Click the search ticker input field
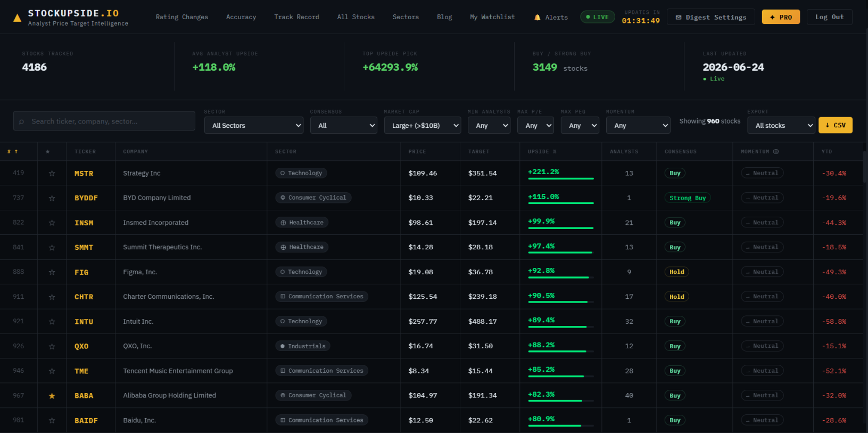Viewport: 868px width, 433px height. (x=104, y=121)
